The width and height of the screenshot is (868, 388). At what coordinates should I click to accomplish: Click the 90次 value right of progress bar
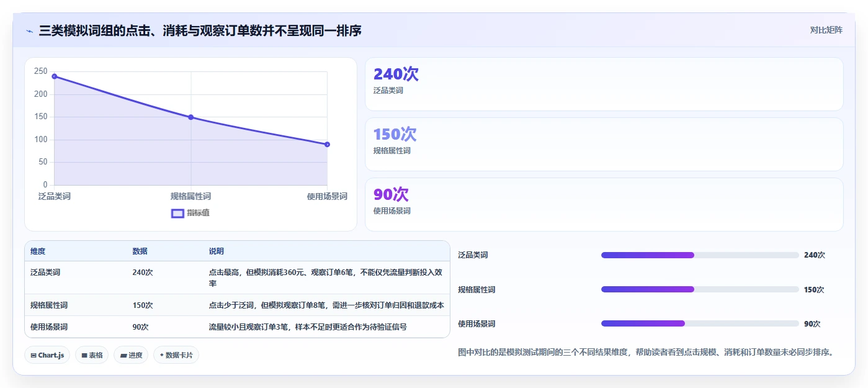(812, 323)
